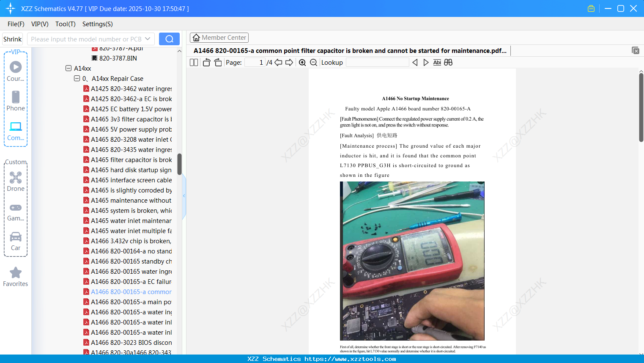644x363 pixels.
Task: Collapse the A14xx tree node
Action: pyautogui.click(x=69, y=68)
